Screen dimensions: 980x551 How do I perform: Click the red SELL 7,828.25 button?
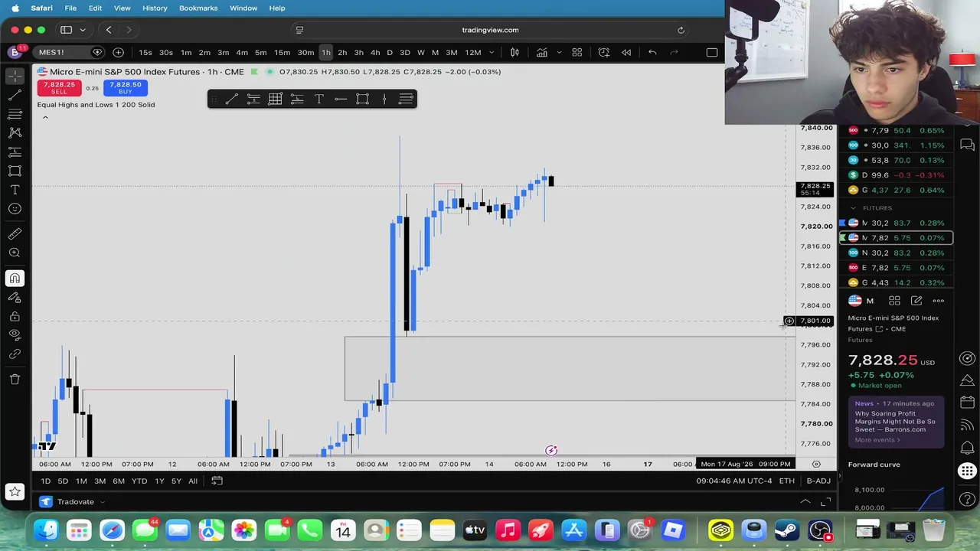[x=59, y=88]
